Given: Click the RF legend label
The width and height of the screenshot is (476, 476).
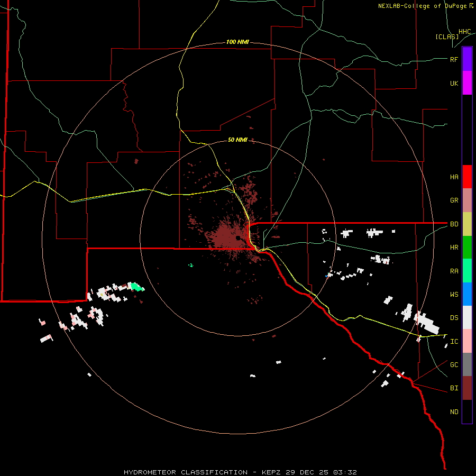Looking at the screenshot, I should [454, 59].
